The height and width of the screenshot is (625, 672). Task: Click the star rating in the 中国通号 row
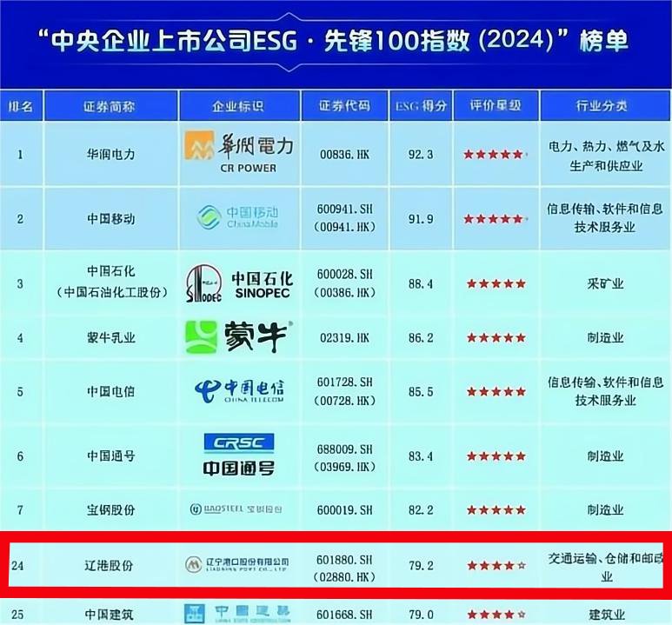(496, 456)
